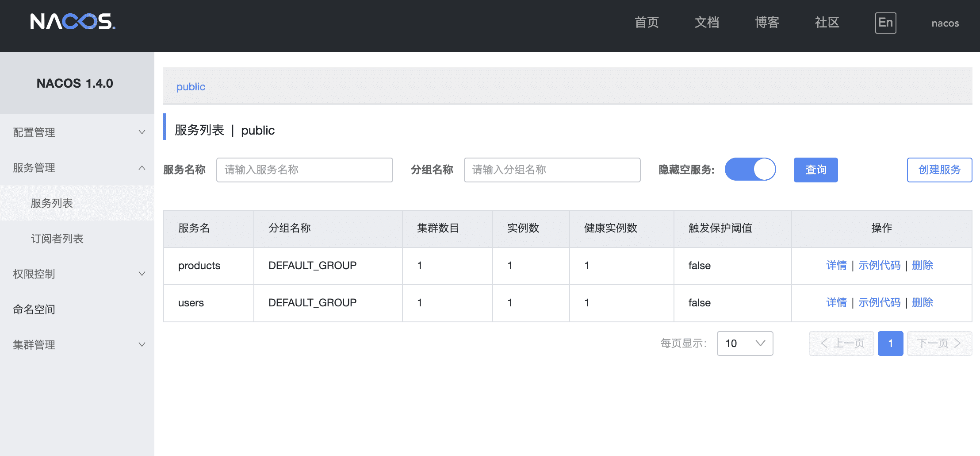This screenshot has width=980, height=456.
Task: Open 命名空间 in the sidebar
Action: tap(34, 309)
